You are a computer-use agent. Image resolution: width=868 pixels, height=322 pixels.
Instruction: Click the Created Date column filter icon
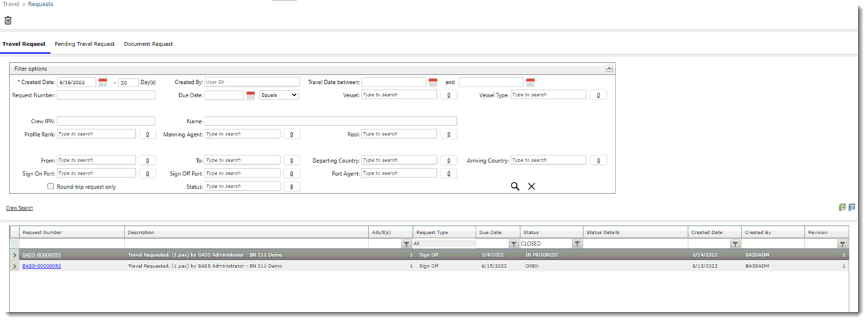pyautogui.click(x=735, y=244)
